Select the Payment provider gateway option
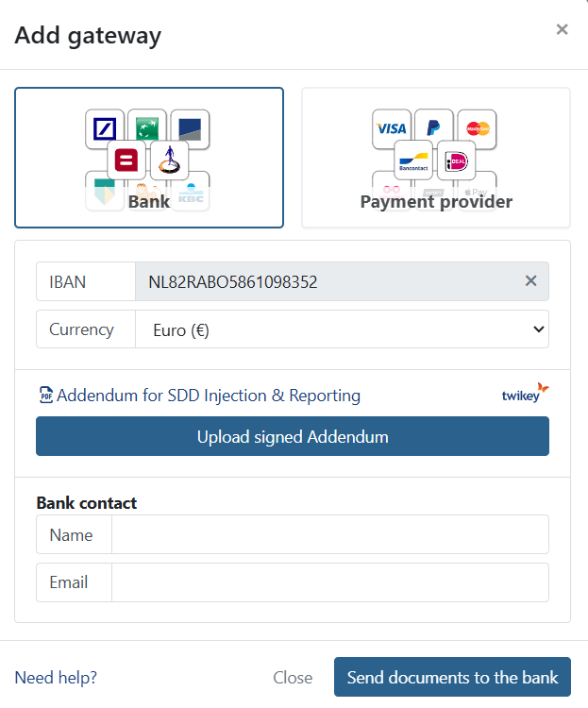The image size is (588, 708). click(436, 158)
